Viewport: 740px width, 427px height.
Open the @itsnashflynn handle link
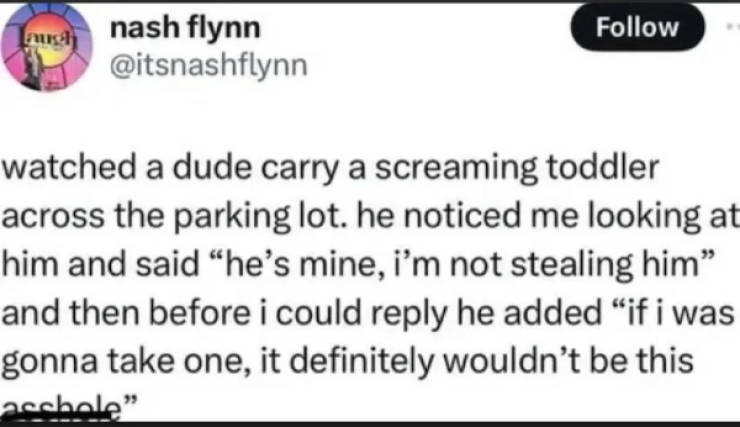coord(203,67)
